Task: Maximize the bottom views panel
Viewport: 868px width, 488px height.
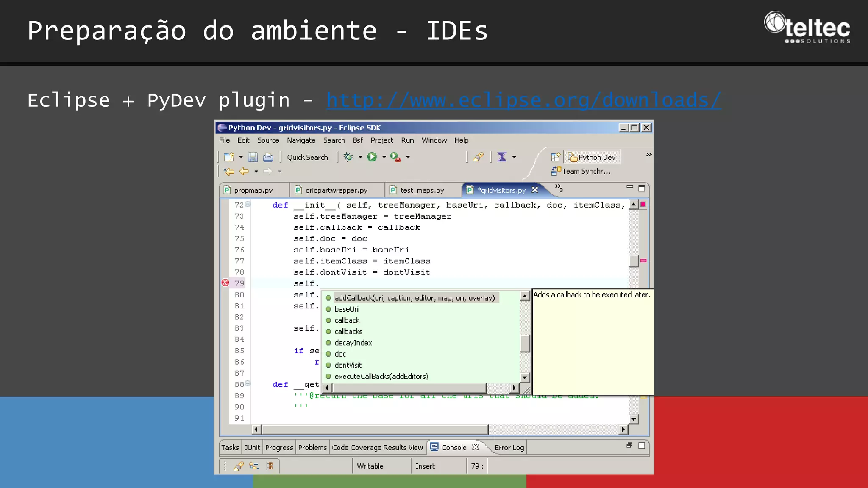Action: pos(642,446)
